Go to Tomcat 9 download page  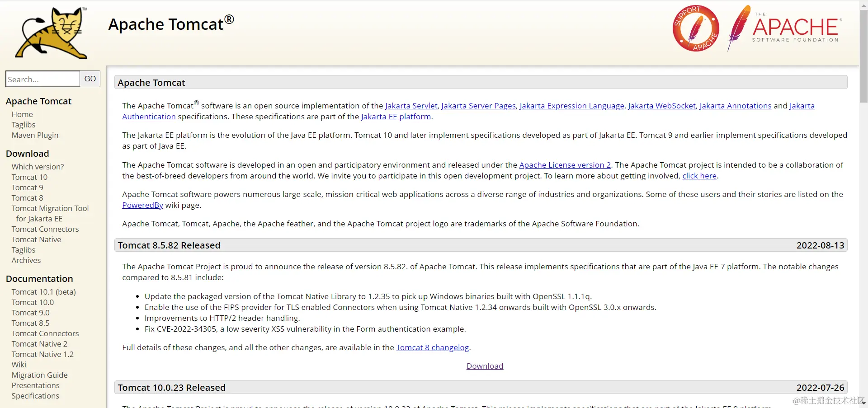coord(28,188)
